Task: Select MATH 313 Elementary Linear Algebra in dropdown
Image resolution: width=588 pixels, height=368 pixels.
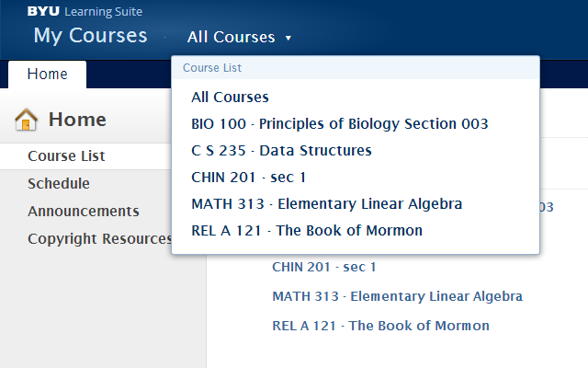Action: tap(326, 203)
